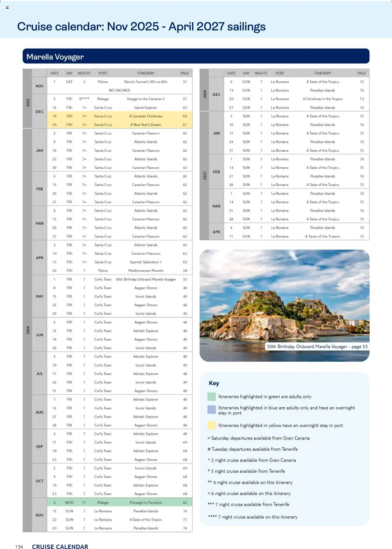Select the '2027' year band label
392x549 pixels.
click(205, 176)
